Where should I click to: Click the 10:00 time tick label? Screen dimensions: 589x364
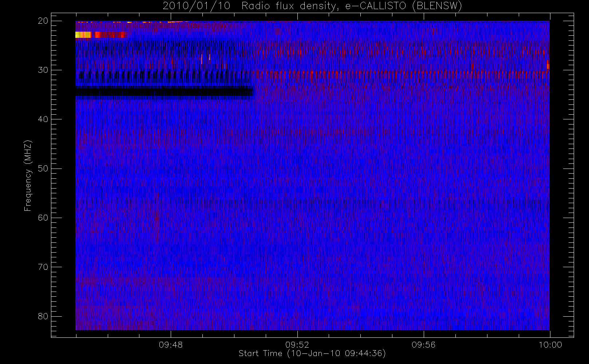pos(550,345)
